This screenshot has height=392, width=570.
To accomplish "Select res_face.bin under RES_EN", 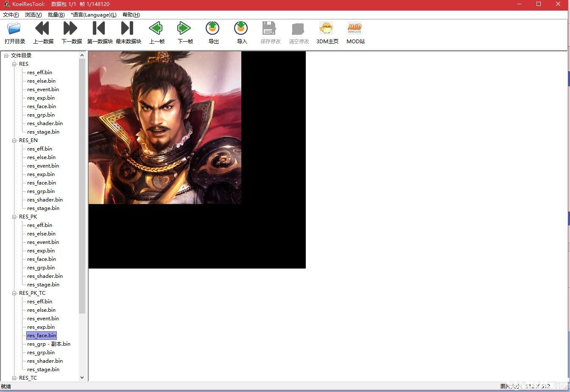I will pyautogui.click(x=42, y=183).
